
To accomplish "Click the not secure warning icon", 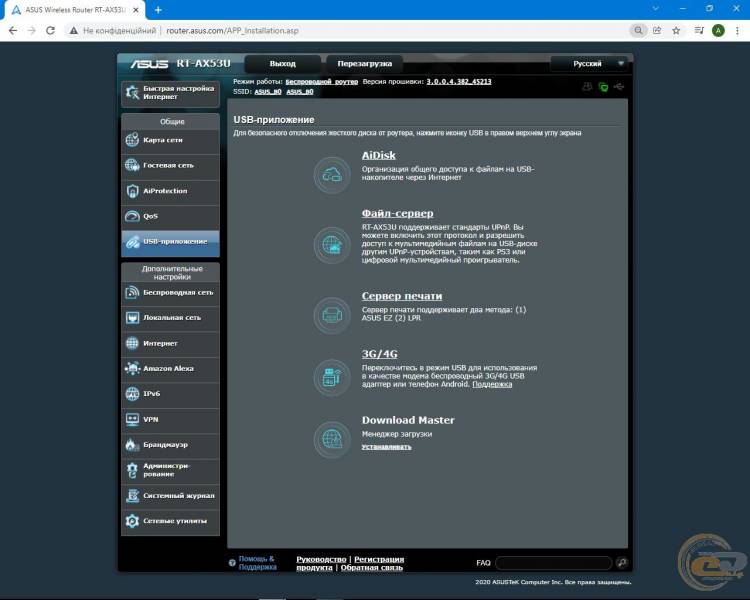I will coord(73,31).
